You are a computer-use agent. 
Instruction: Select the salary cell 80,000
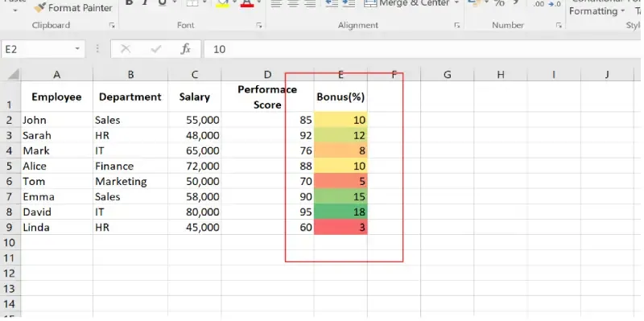coord(194,212)
